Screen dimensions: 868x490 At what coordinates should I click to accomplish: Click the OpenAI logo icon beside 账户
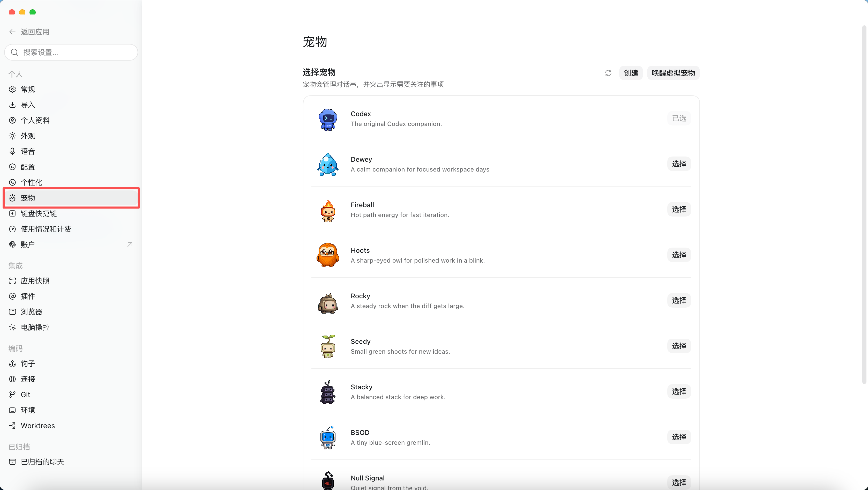coord(12,244)
